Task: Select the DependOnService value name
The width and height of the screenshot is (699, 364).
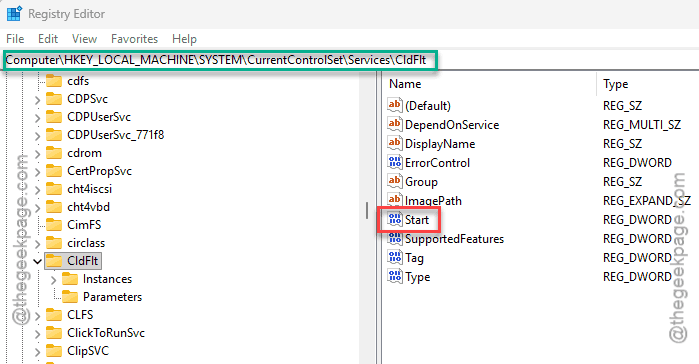Action: (x=452, y=125)
